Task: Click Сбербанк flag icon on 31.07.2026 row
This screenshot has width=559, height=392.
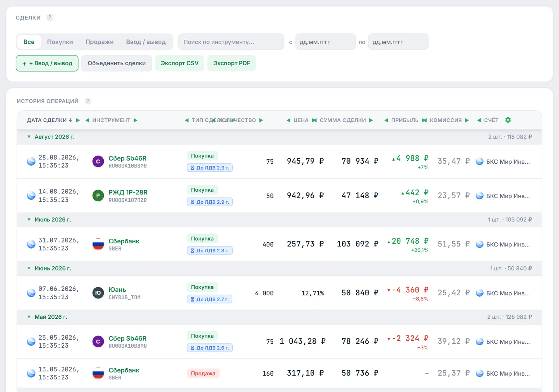Action: (98, 244)
